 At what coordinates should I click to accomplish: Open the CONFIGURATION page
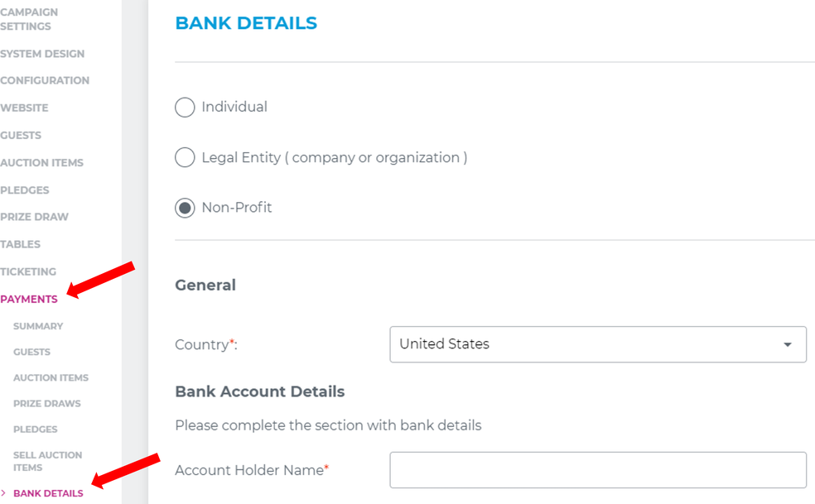click(45, 79)
